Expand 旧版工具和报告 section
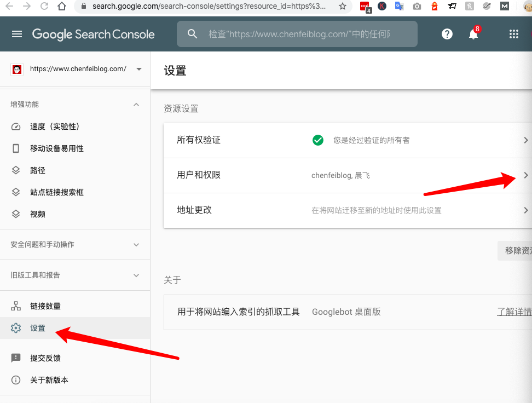This screenshot has height=403, width=532. (x=136, y=275)
